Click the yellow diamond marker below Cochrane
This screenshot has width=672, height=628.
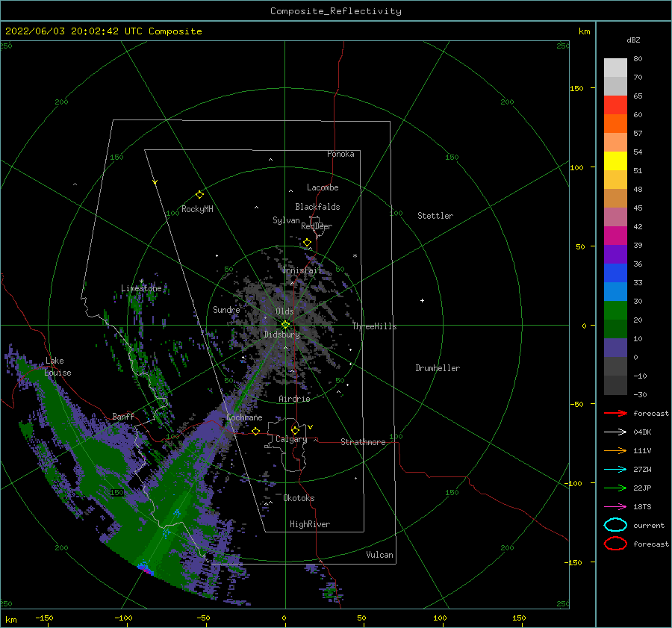click(x=255, y=431)
